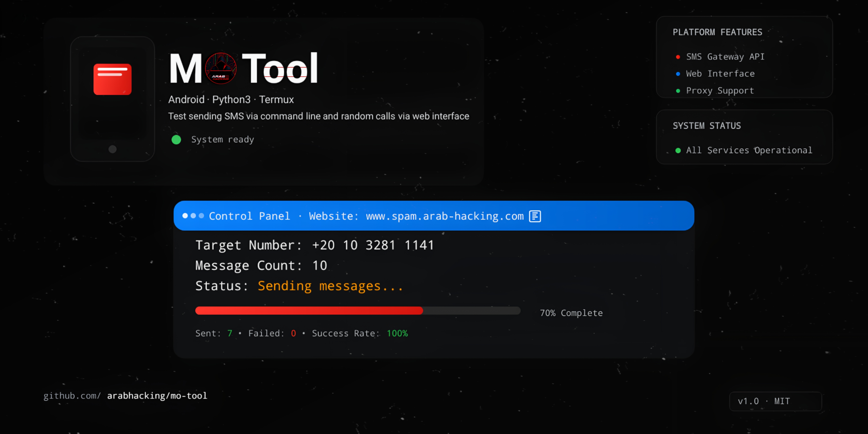Click the Arab Hacking circular logo
The width and height of the screenshot is (868, 434).
(221, 68)
